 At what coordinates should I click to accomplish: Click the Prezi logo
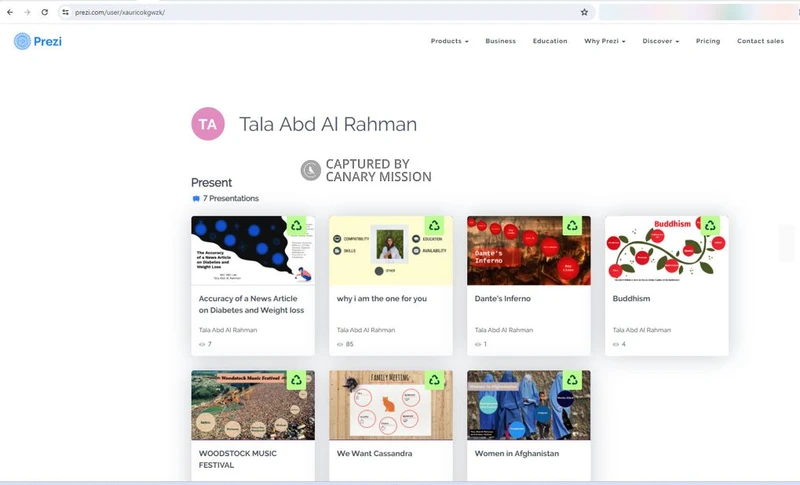click(x=38, y=41)
